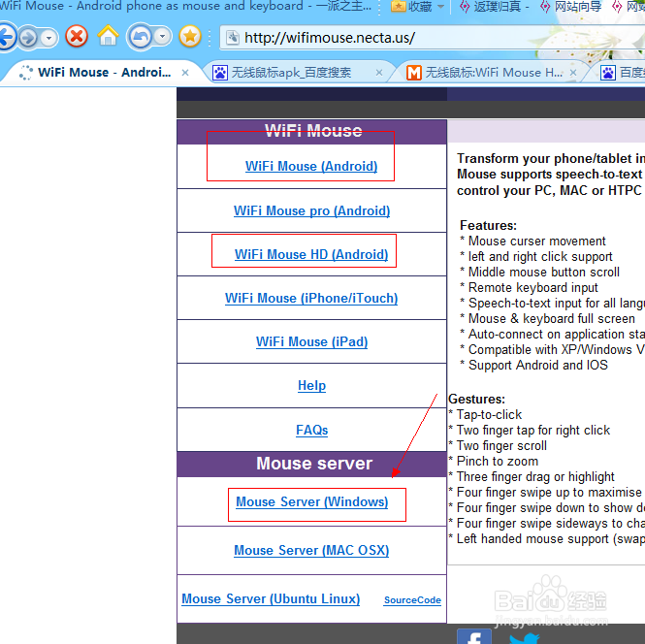Download Mouse Server (Ubuntu Linux)
The width and height of the screenshot is (645, 644).
[271, 598]
